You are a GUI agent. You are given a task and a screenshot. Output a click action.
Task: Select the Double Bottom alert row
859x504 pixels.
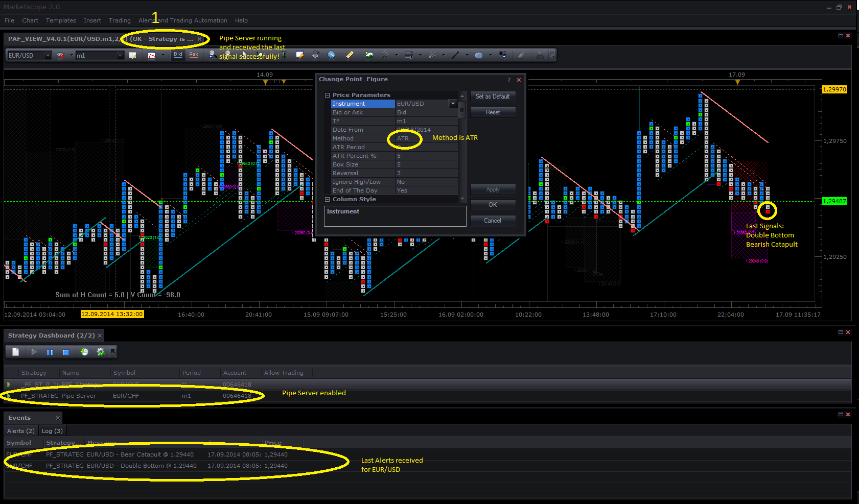pos(428,466)
